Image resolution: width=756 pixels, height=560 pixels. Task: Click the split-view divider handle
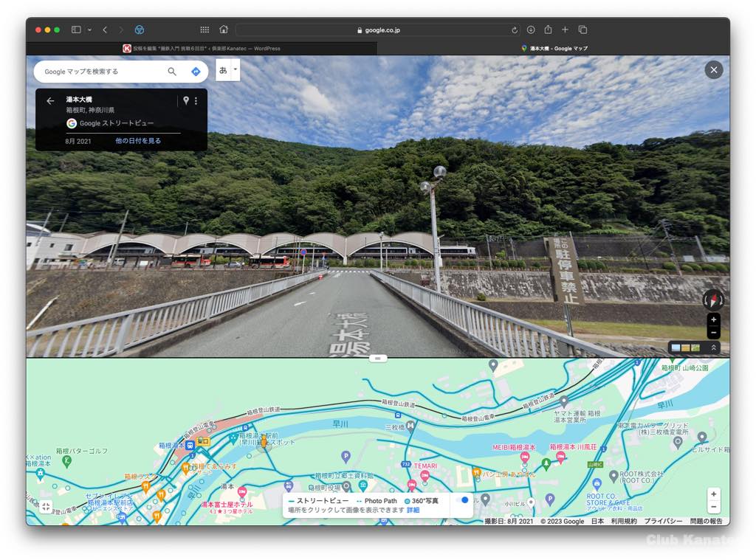pyautogui.click(x=377, y=358)
